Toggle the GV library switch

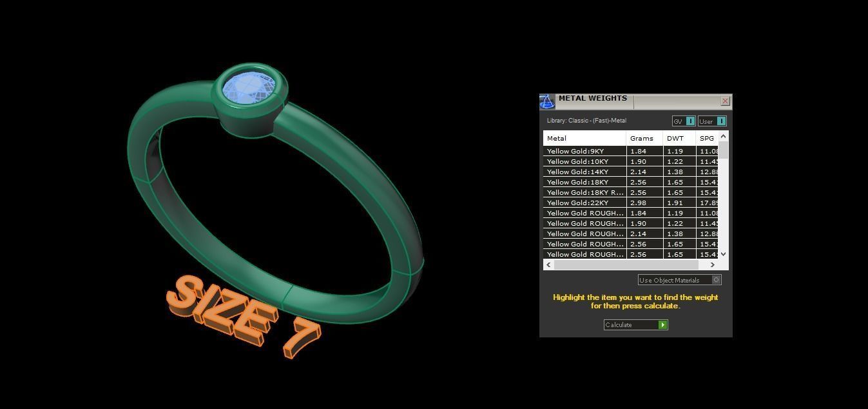[x=684, y=121]
